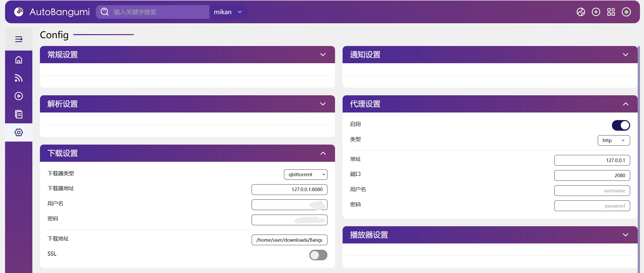This screenshot has width=644, height=273.
Task: Open the theme/palette icon in header
Action: click(581, 12)
